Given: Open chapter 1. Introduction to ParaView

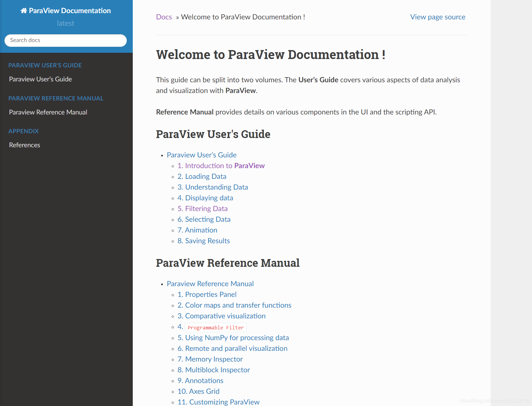Looking at the screenshot, I should tap(221, 165).
